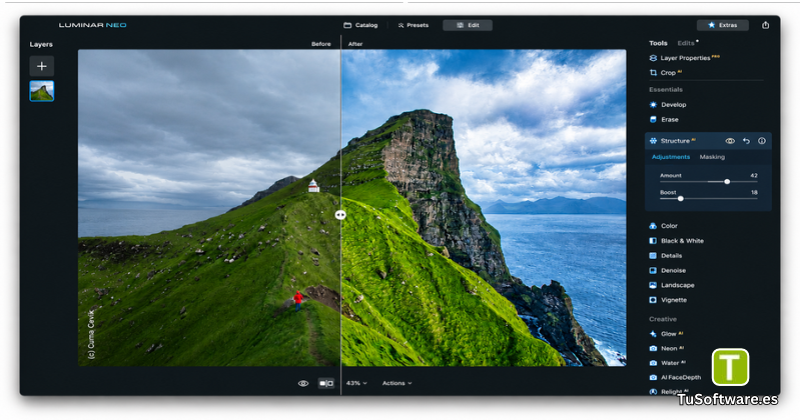Open the Glow AI tool

click(x=666, y=334)
